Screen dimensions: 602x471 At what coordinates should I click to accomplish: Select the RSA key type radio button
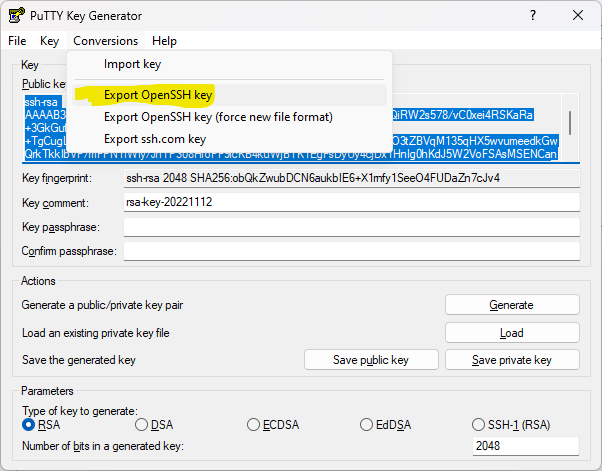29,425
